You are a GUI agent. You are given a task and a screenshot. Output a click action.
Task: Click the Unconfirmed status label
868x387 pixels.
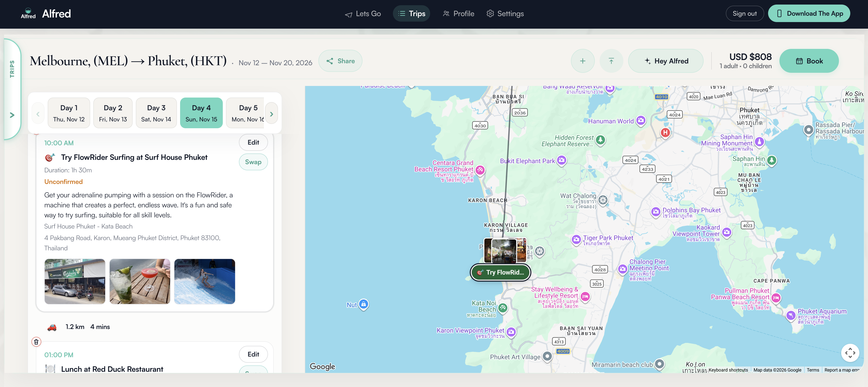(63, 182)
